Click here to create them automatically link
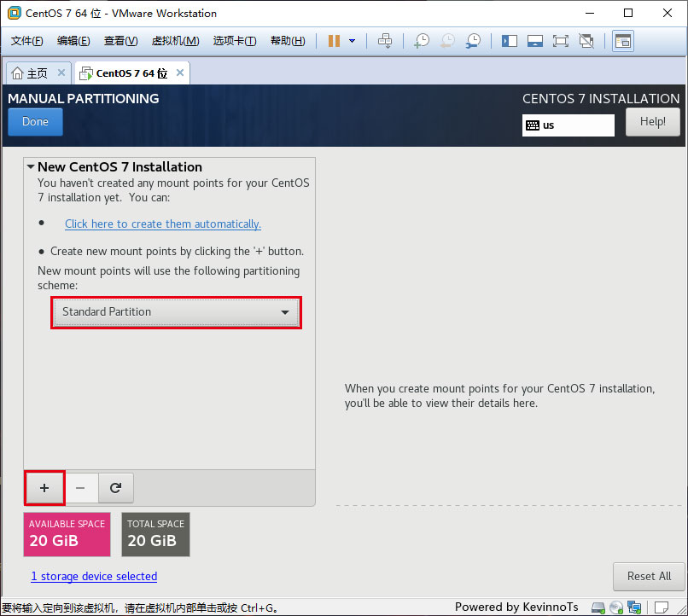 [x=163, y=224]
